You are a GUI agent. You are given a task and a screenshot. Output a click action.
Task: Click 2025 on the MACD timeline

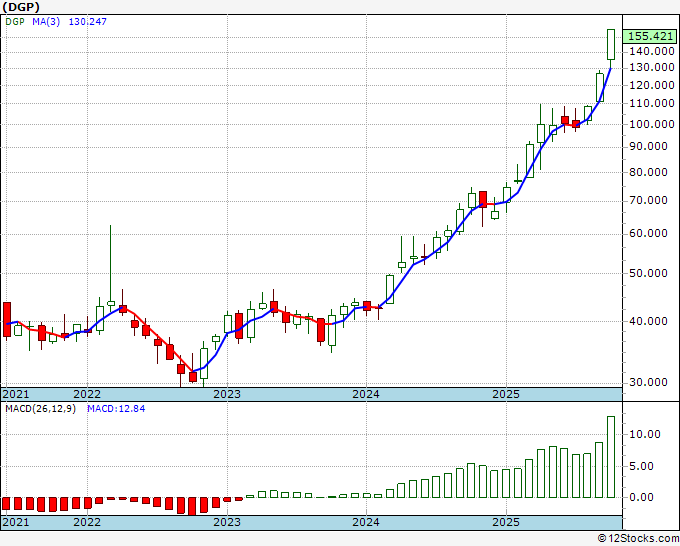tap(506, 522)
